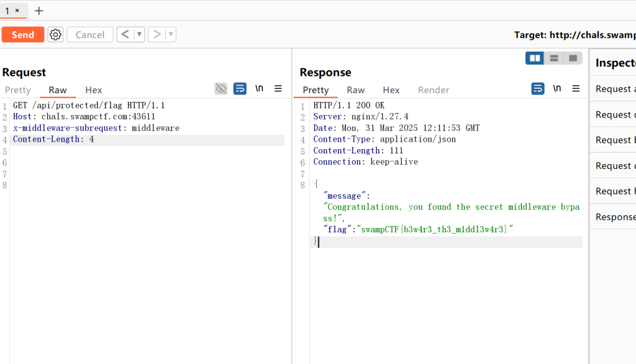Toggle hidden characters eye icon in Request
Image resolution: width=636 pixels, height=364 pixels.
(x=221, y=88)
